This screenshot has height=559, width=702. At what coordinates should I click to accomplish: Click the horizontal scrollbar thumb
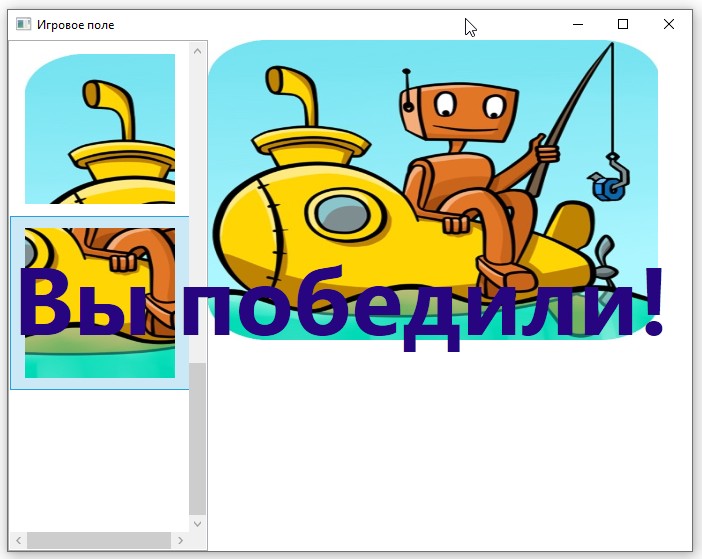click(99, 540)
